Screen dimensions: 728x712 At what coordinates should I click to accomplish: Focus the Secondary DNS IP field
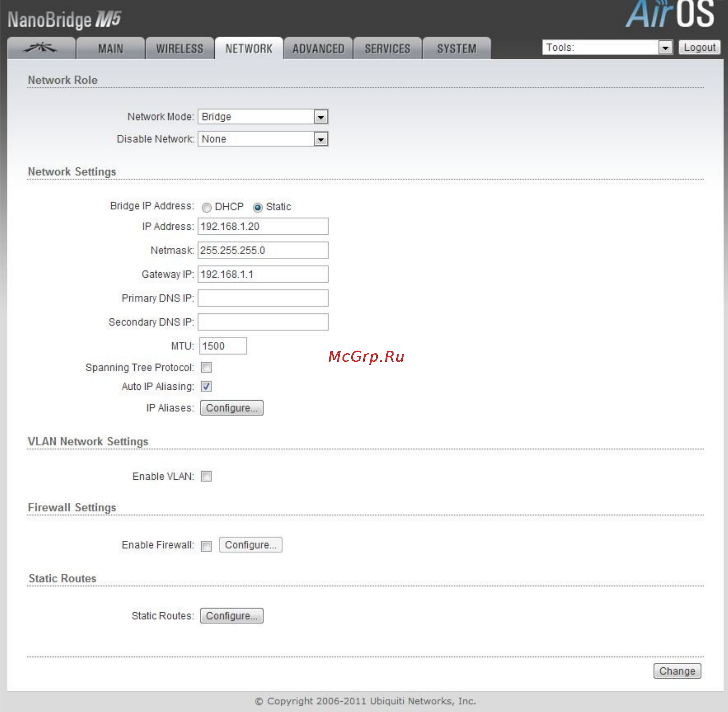(263, 322)
